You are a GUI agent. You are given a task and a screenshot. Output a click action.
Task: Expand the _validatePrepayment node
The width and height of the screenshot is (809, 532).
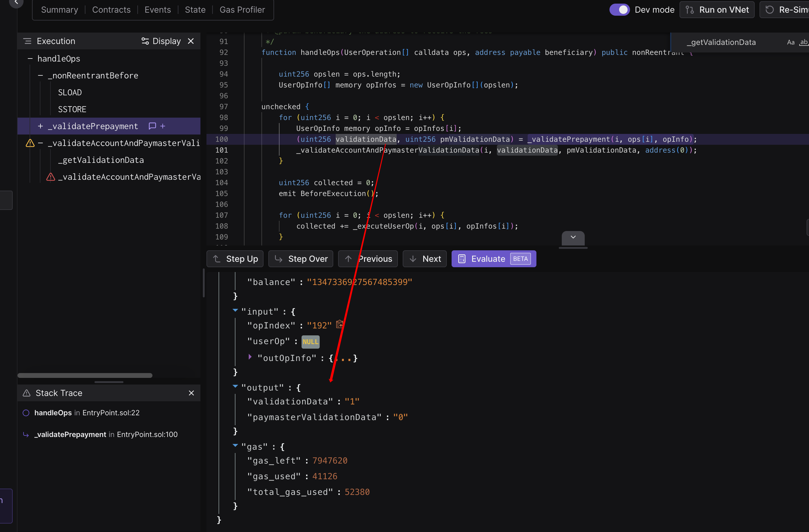(40, 126)
